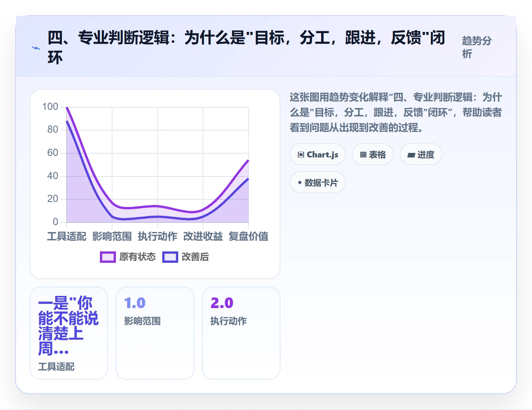Select the 数据卡片 chip
The image size is (532, 410).
point(318,183)
